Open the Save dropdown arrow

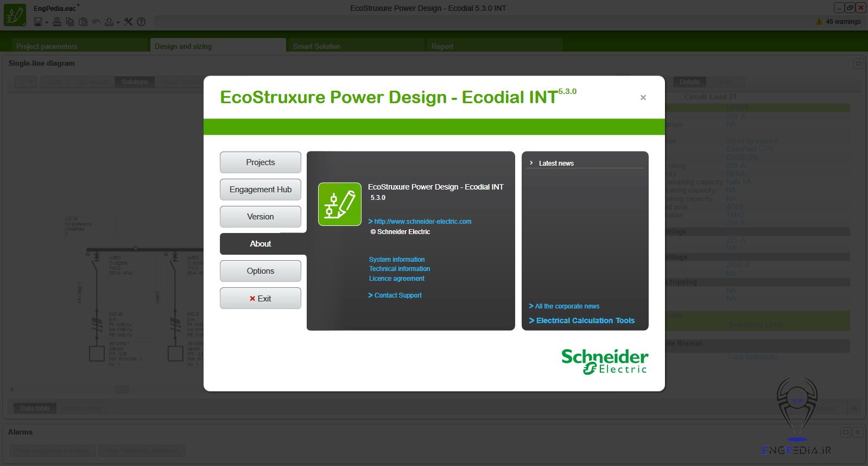click(x=47, y=22)
